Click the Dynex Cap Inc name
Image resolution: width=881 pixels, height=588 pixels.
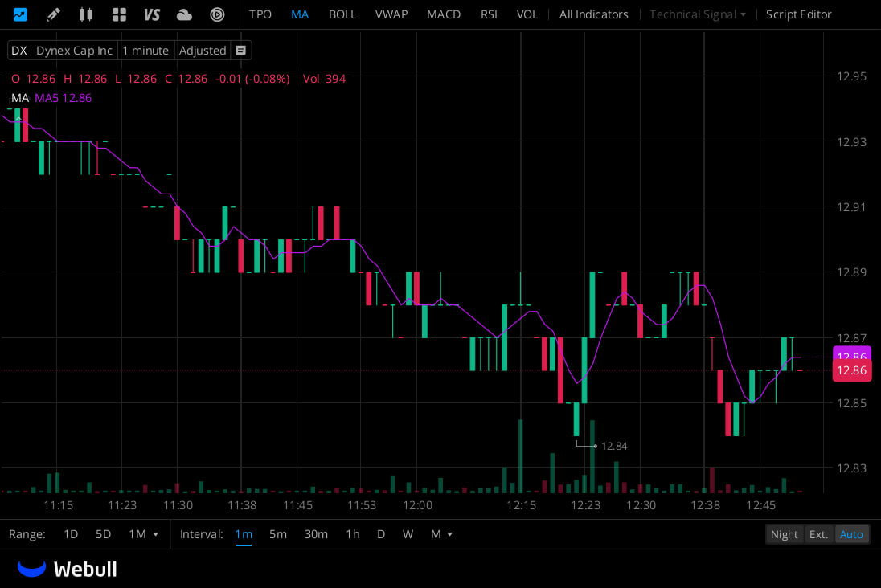[x=74, y=51]
